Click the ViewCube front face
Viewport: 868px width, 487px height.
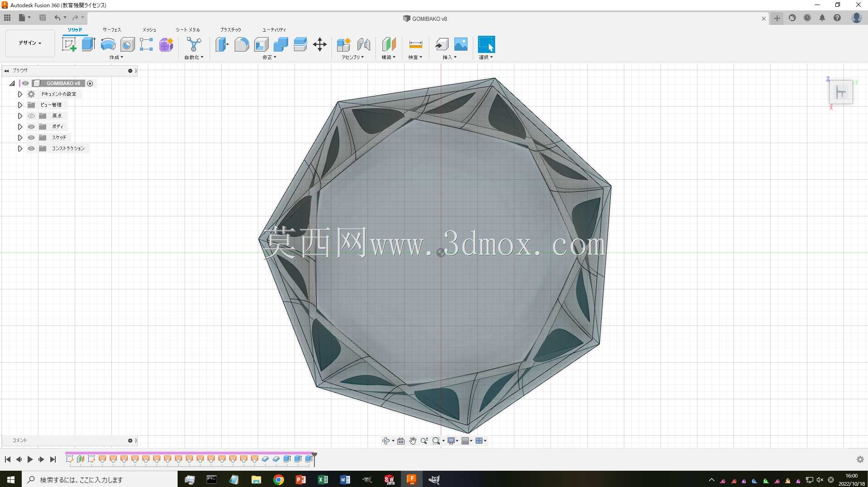coord(841,93)
